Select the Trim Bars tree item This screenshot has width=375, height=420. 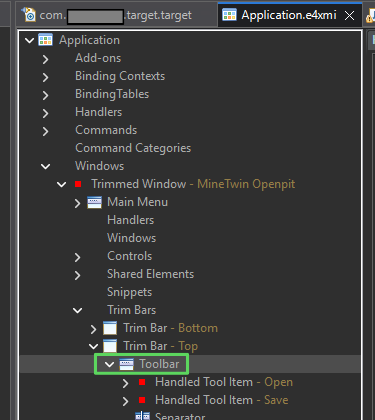(x=131, y=310)
